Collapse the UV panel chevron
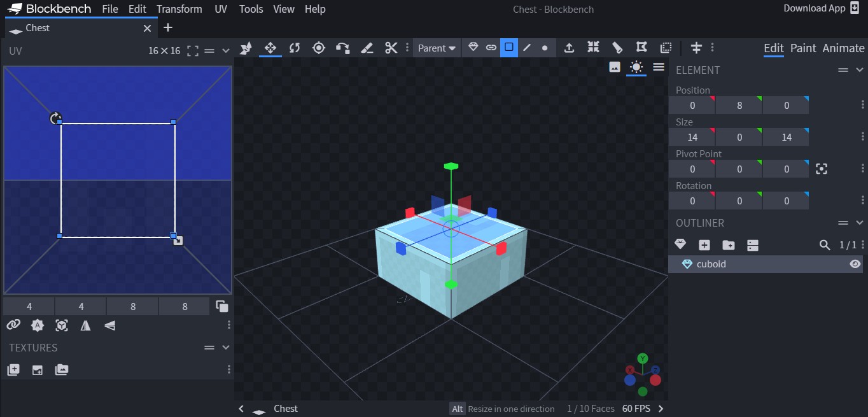868x417 pixels. click(x=226, y=51)
